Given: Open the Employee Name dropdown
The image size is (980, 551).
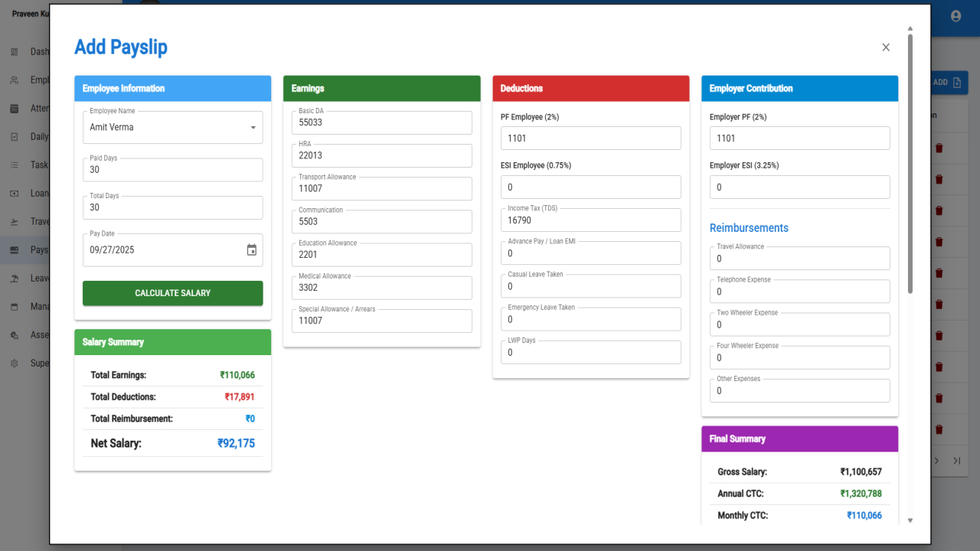Looking at the screenshot, I should [173, 127].
